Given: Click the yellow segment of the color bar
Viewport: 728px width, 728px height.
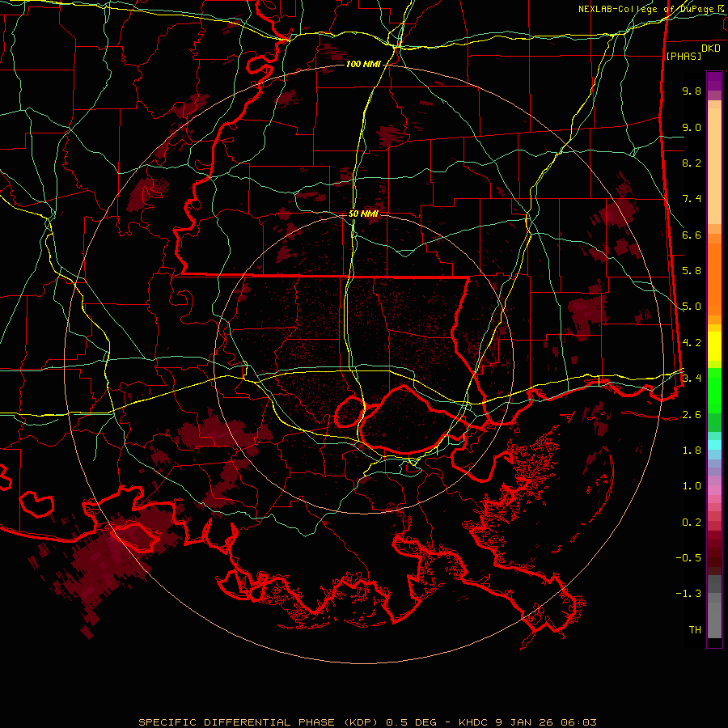Looking at the screenshot, I should click(x=714, y=346).
